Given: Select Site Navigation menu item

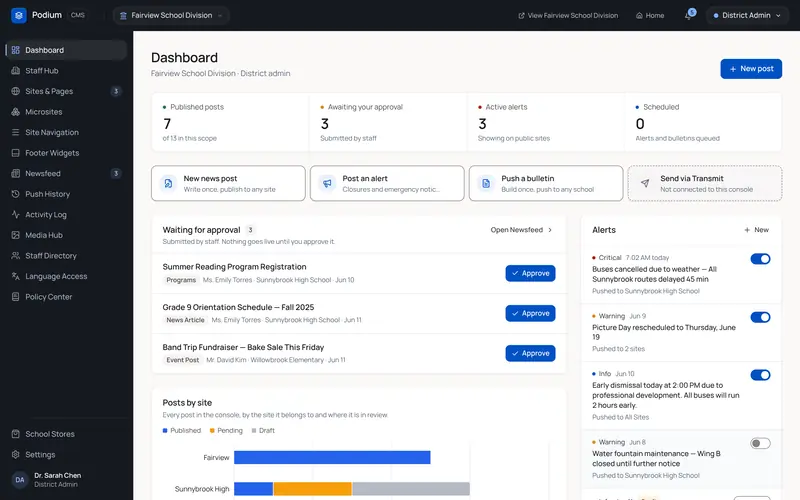Looking at the screenshot, I should [x=66, y=132].
